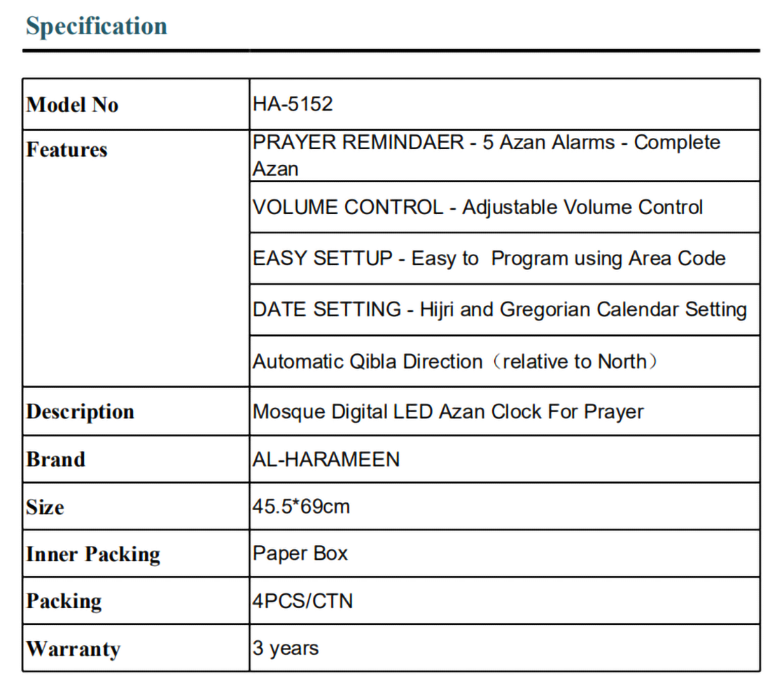The height and width of the screenshot is (690, 784).
Task: Click the 4PCS/CTN packing value
Action: tap(302, 601)
